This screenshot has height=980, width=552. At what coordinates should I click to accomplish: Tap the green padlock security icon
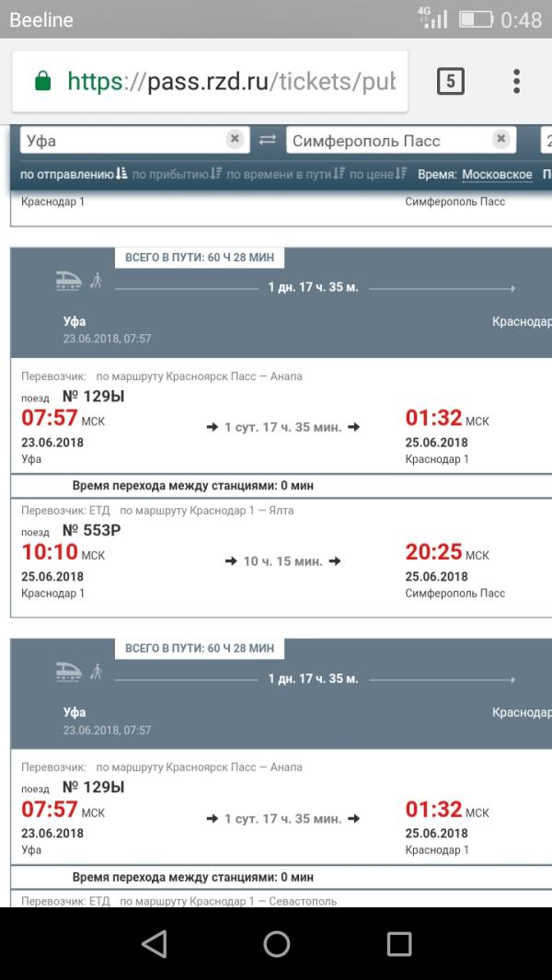pos(42,81)
